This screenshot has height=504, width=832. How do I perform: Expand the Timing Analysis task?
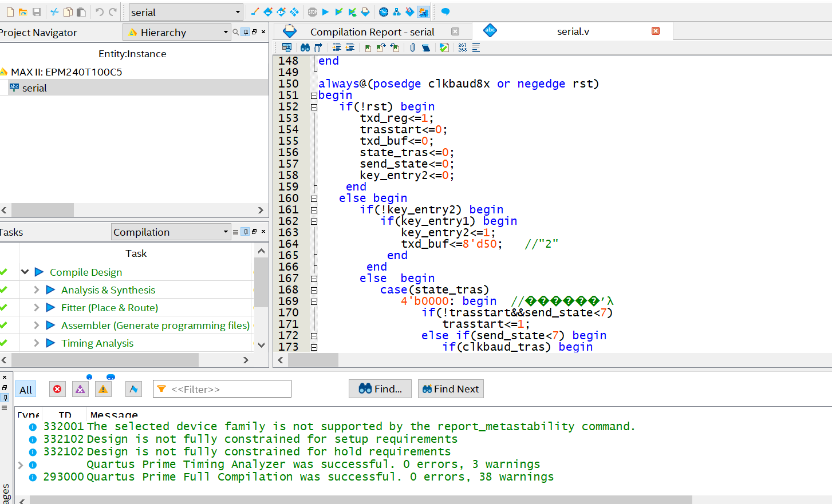[x=37, y=343]
